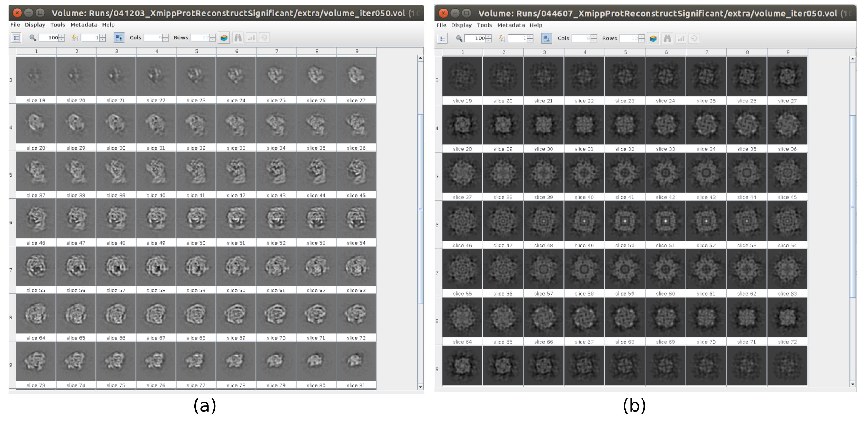The width and height of the screenshot is (868, 424).
Task: Increase the zoom value stepper in the 041203 window
Action: [62, 36]
